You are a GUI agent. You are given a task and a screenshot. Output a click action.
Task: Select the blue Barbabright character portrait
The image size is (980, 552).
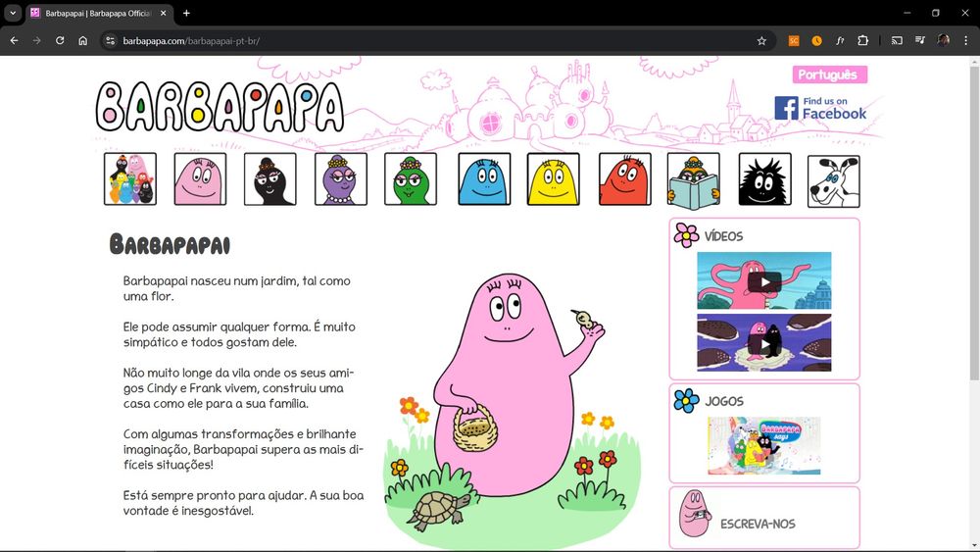pos(484,178)
